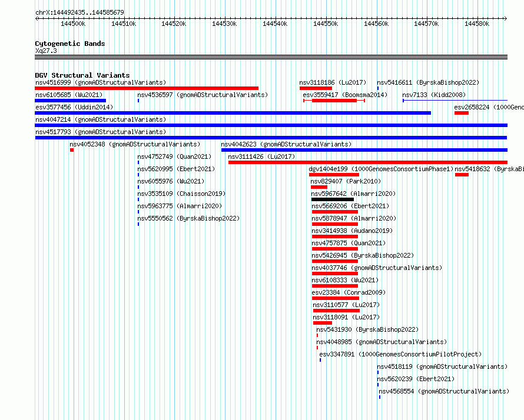Select the nsv5620995 (Ebert2021) label
The image size is (524, 420).
176,169
